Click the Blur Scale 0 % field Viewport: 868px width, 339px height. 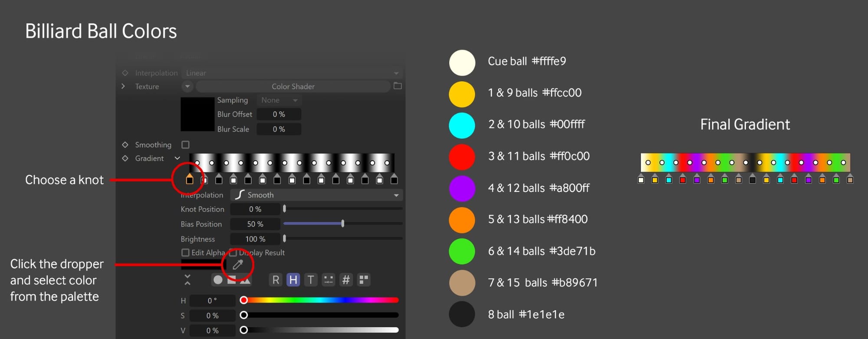(279, 129)
